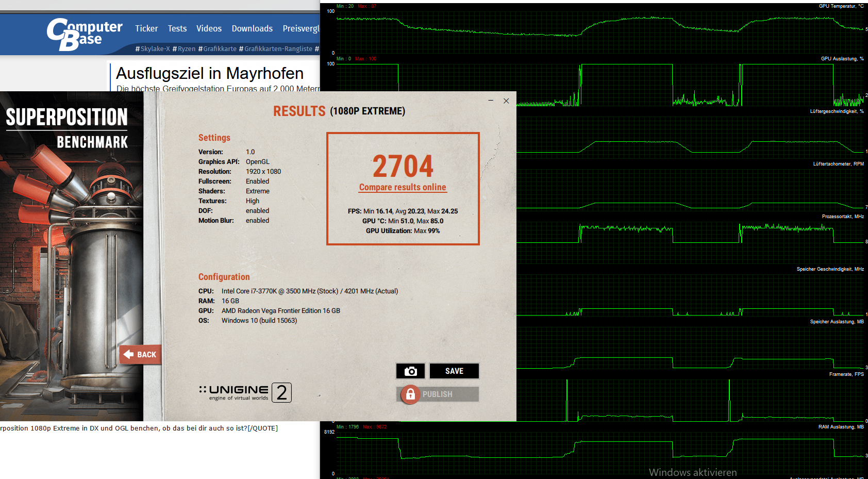Click the Framerate FPS graph
Image resolution: width=868 pixels, height=479 pixels.
pos(691,400)
